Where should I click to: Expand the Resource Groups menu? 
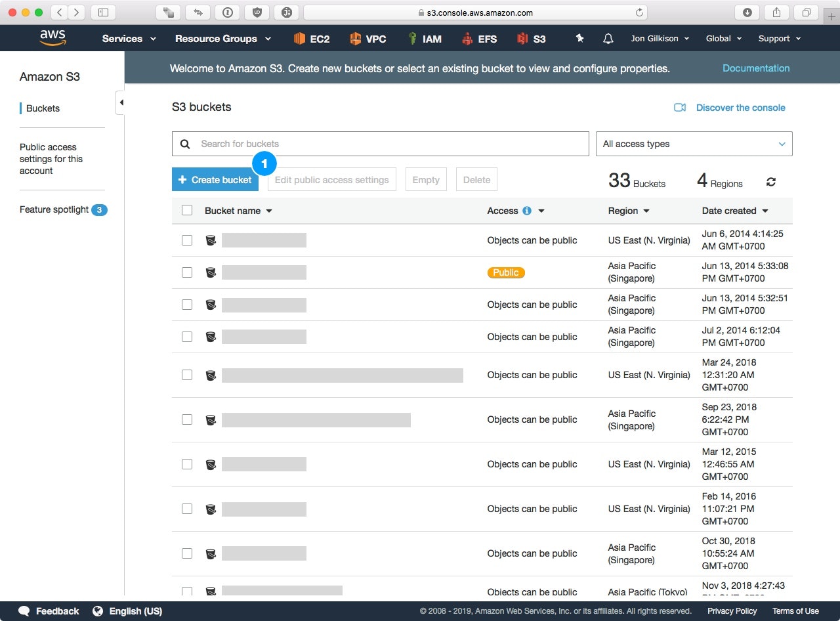tap(223, 39)
